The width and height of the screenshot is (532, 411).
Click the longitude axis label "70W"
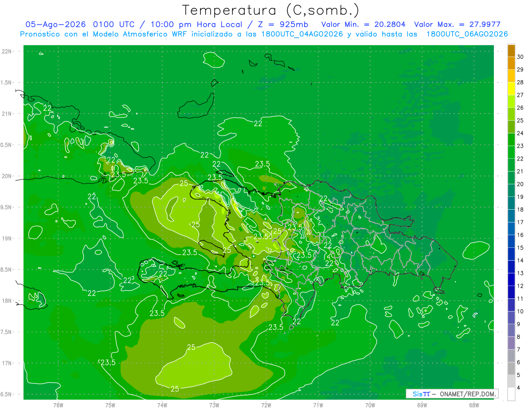[370, 405]
